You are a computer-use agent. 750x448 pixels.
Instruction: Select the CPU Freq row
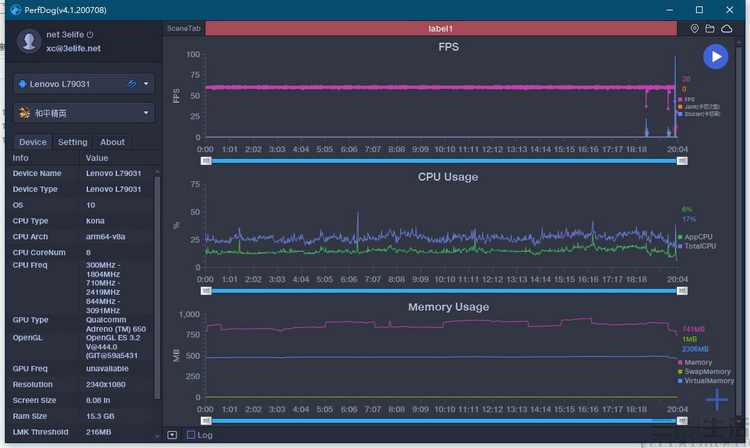(80, 287)
